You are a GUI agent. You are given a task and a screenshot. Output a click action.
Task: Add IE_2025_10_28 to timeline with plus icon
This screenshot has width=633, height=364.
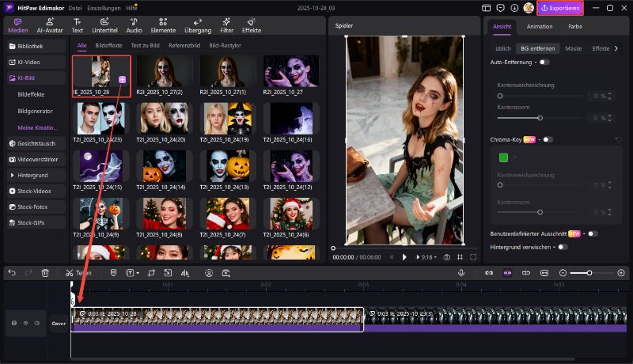pos(122,80)
